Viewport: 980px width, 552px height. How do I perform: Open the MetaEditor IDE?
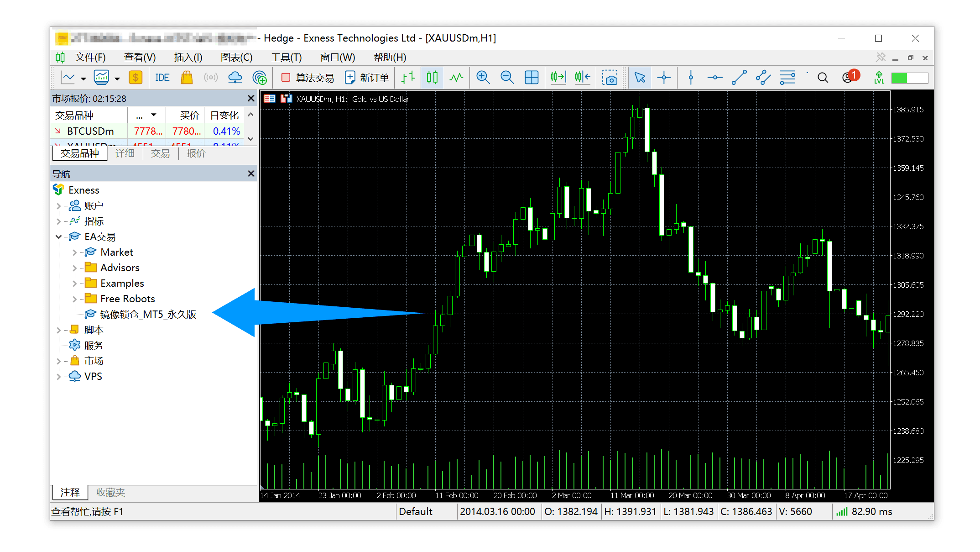tap(162, 78)
